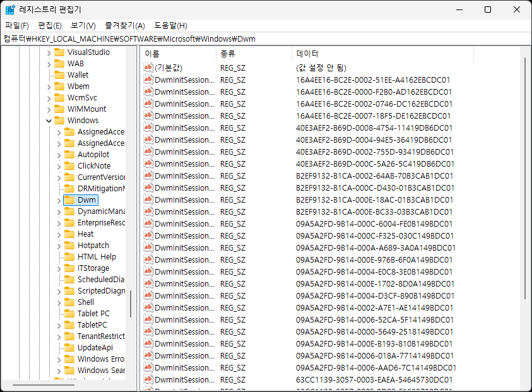532x392 pixels.
Task: Expand the CurrentVersion key chevron
Action: click(x=59, y=177)
